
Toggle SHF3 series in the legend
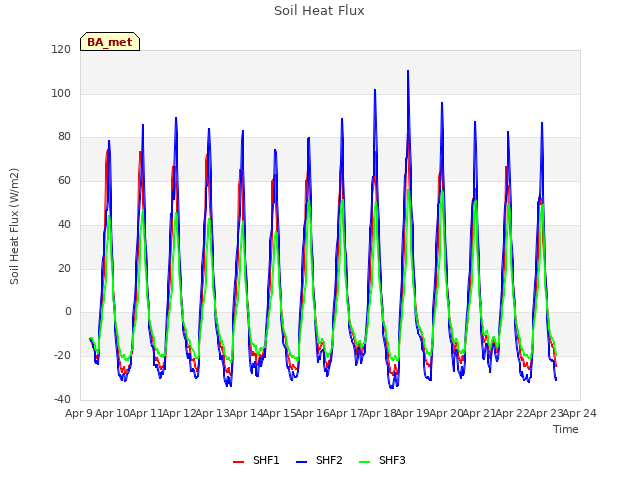point(382,460)
